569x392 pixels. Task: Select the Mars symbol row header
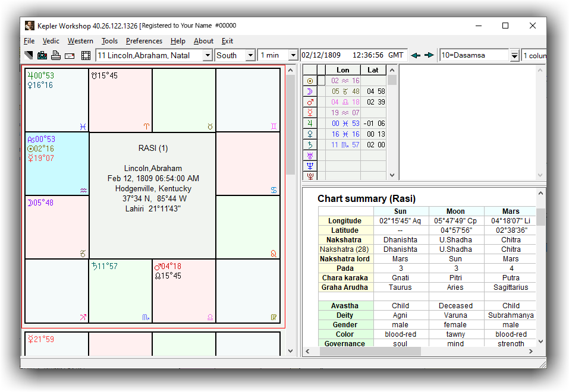[x=309, y=102]
